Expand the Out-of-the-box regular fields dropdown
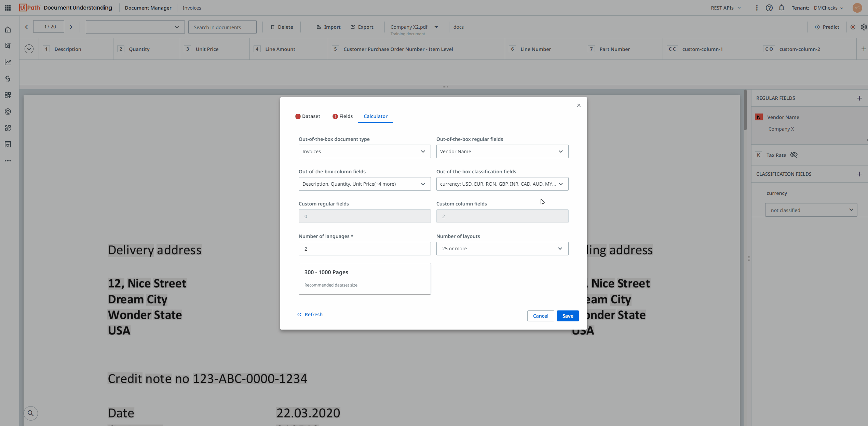Viewport: 868px width, 426px height. (561, 151)
